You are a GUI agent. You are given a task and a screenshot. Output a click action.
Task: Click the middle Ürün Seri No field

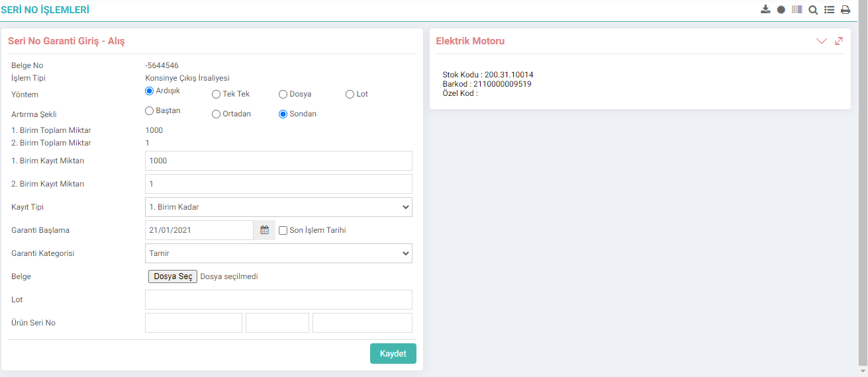coord(277,323)
